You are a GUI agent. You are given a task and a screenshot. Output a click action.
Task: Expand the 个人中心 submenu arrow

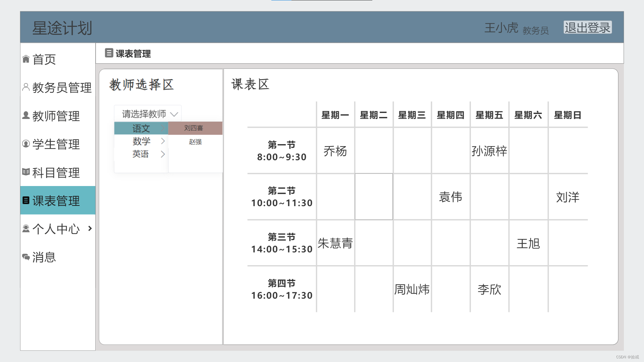pyautogui.click(x=90, y=229)
